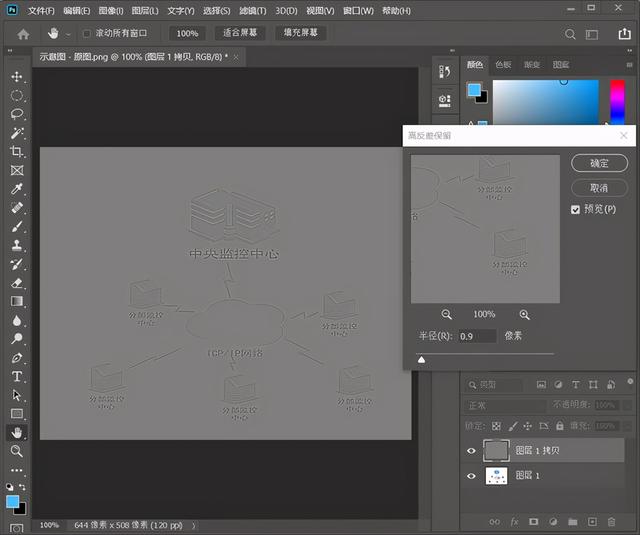
Task: Open the 滤镜(T) menu
Action: click(x=253, y=11)
